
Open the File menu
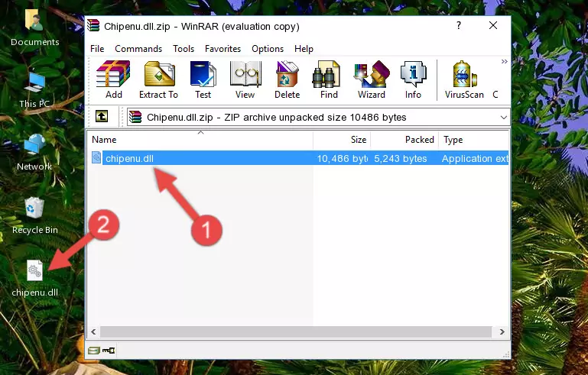pos(97,49)
